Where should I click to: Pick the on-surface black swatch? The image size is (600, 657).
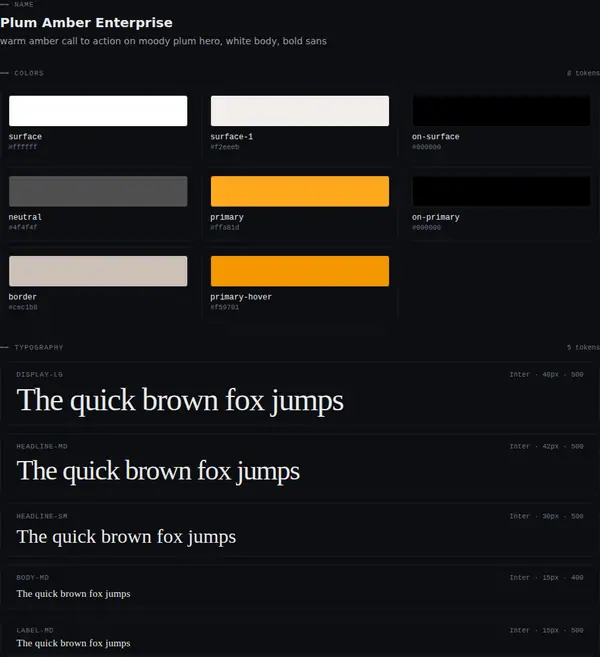(x=502, y=111)
